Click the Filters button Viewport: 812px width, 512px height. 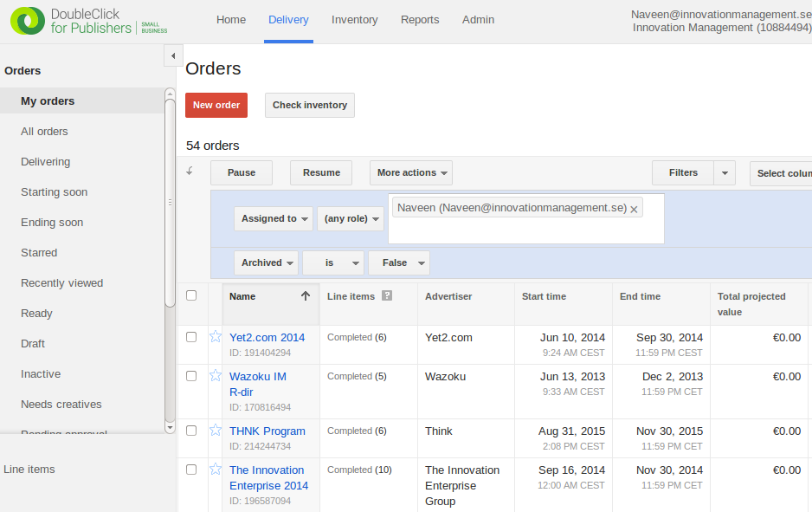683,172
